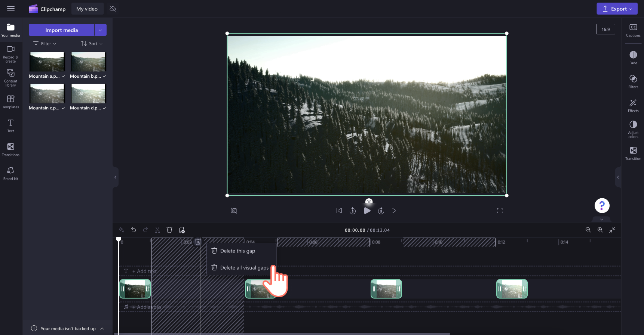Select the Mountain d.p... media thumbnail
The image size is (644, 335).
pyautogui.click(x=88, y=93)
